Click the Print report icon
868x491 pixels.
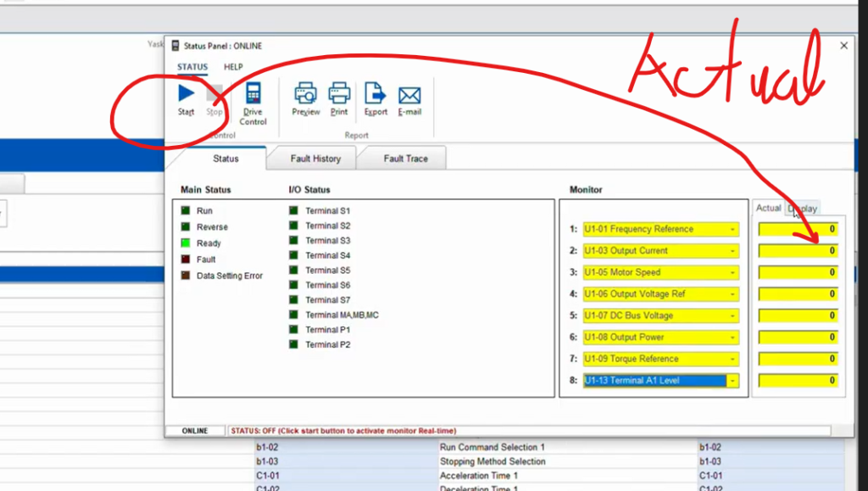pyautogui.click(x=339, y=93)
